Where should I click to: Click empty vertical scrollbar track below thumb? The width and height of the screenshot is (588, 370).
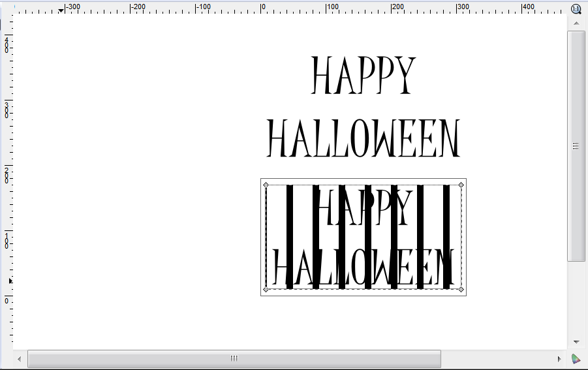point(576,300)
